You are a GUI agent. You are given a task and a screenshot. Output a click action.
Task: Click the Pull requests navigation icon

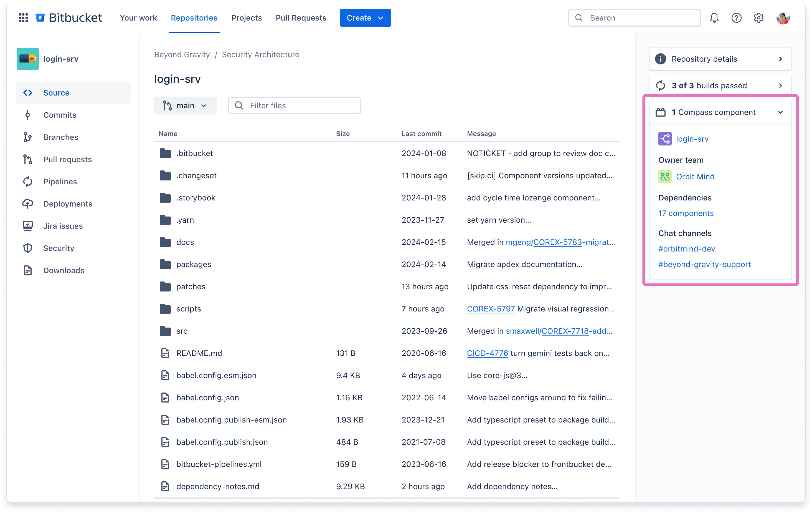(x=28, y=159)
